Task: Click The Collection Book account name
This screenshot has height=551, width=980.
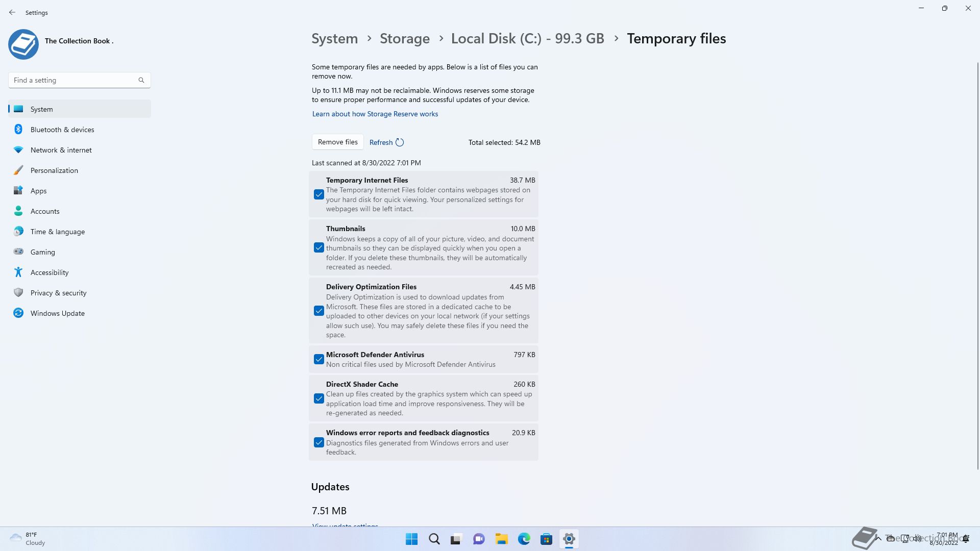Action: tap(79, 41)
